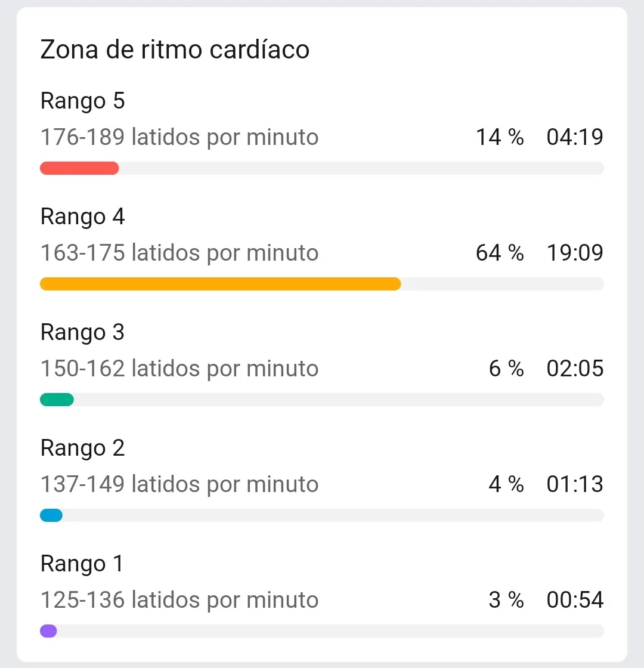Tap the Rango 3 label
The width and height of the screenshot is (644, 668).
82,332
